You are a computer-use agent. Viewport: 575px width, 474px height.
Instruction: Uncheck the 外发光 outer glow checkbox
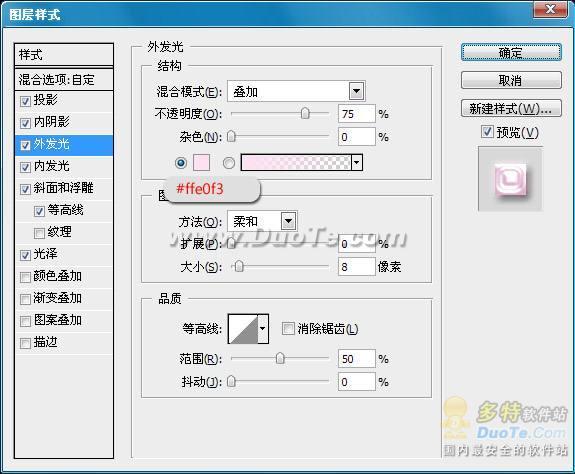click(25, 145)
